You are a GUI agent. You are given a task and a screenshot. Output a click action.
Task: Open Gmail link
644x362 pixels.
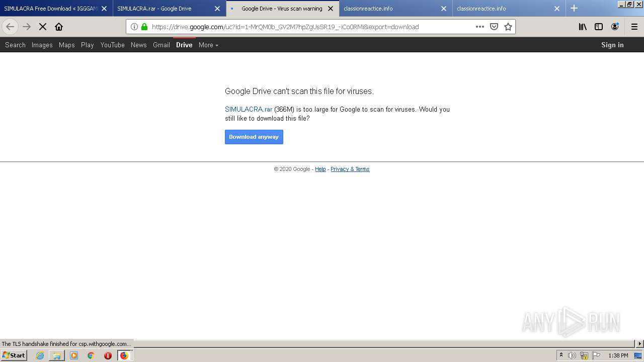[x=162, y=45]
